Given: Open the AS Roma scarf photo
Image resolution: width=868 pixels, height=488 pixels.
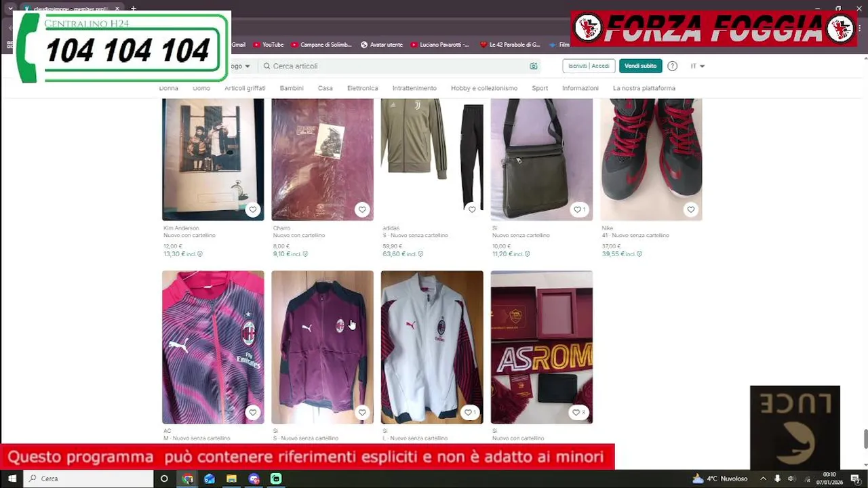Looking at the screenshot, I should tap(542, 347).
